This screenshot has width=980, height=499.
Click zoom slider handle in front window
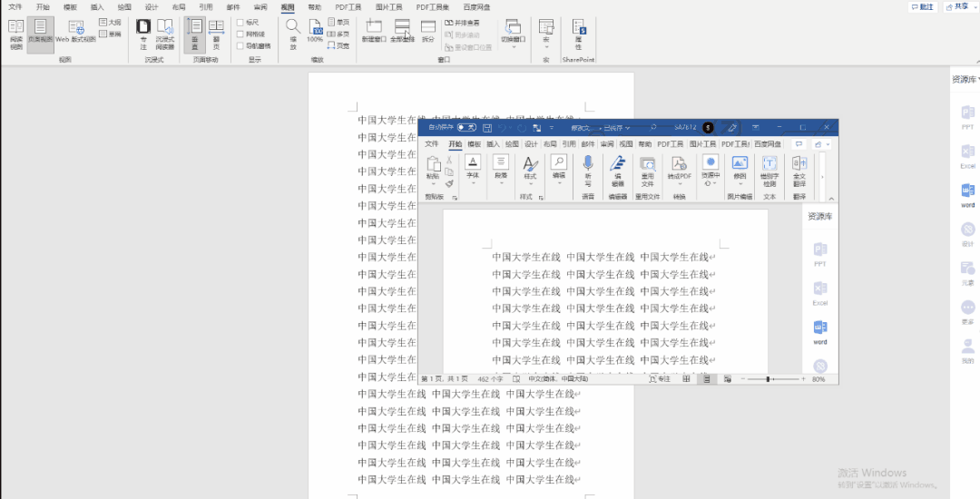(x=769, y=379)
